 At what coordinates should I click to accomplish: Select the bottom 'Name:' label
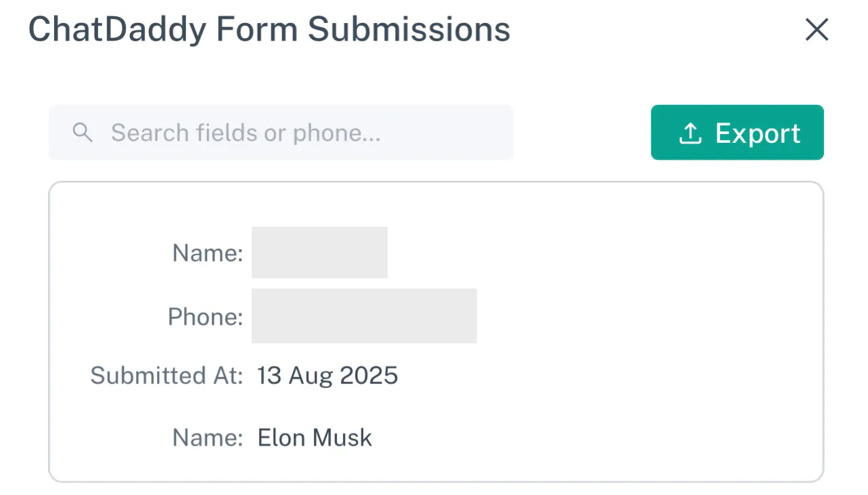(x=207, y=437)
